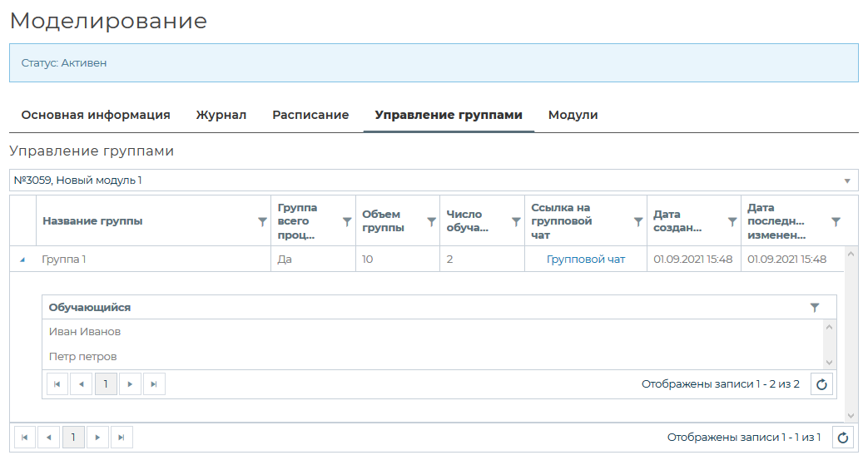Go to first page of students list
This screenshot has height=465, width=868.
(57, 383)
